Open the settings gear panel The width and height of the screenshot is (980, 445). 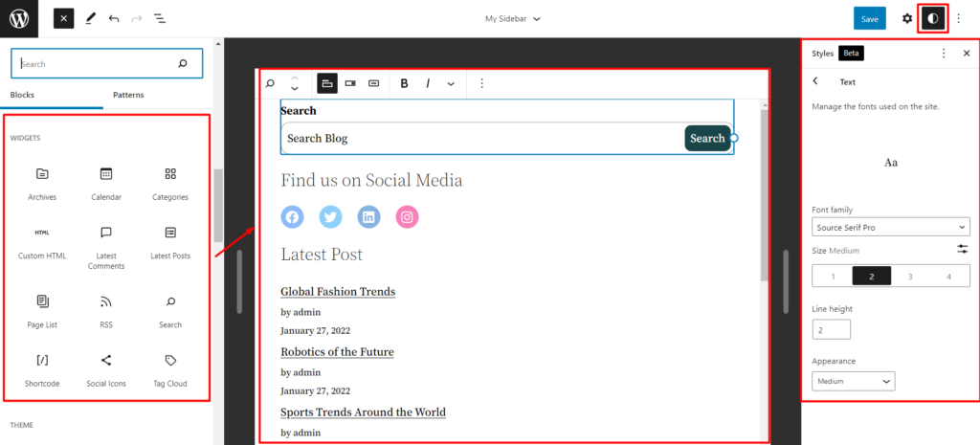point(907,18)
